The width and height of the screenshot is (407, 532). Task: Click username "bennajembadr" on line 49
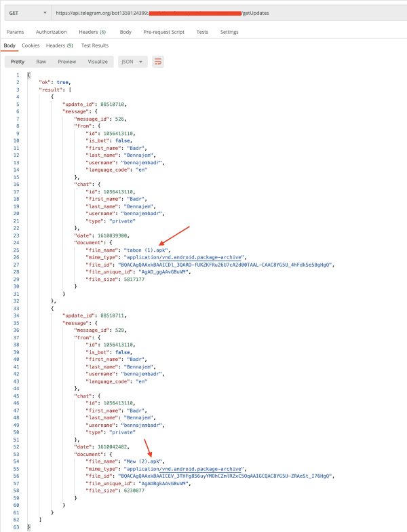point(141,425)
